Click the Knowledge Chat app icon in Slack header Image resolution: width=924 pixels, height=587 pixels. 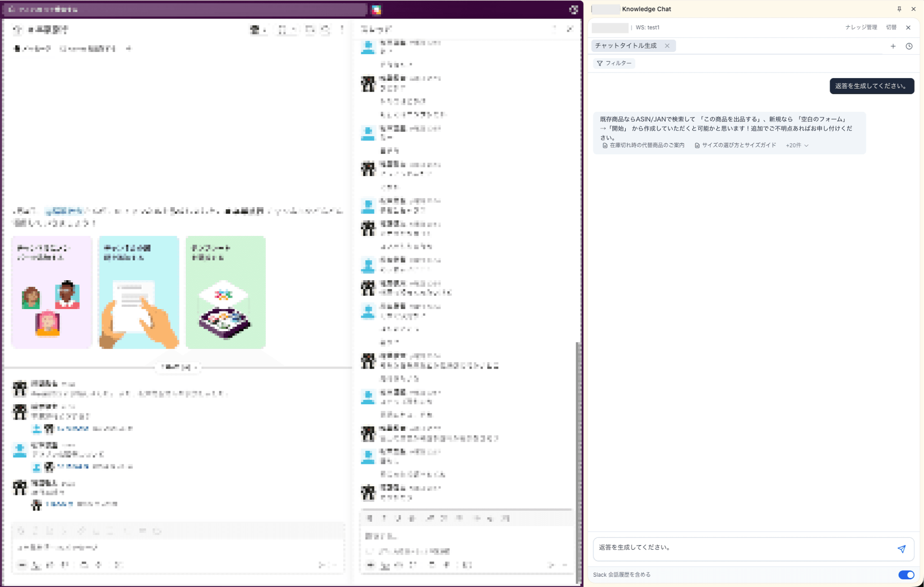pyautogui.click(x=376, y=9)
